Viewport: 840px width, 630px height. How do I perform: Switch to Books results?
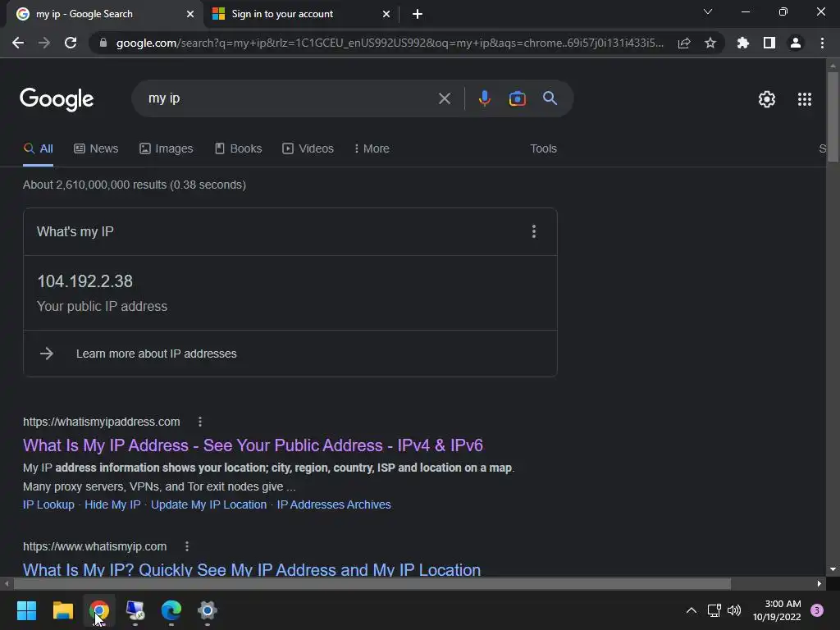click(x=239, y=148)
